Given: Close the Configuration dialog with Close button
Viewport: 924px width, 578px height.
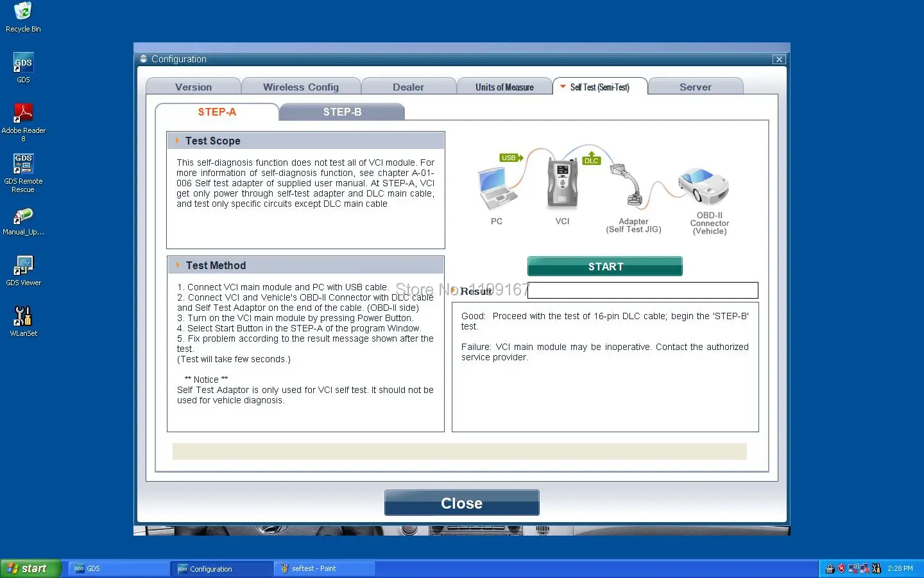Looking at the screenshot, I should pyautogui.click(x=461, y=503).
